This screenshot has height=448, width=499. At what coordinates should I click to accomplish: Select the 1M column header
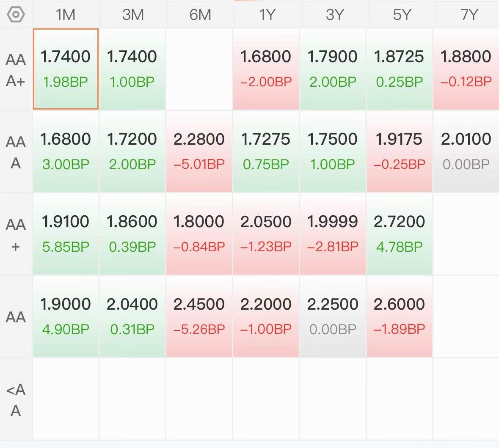pyautogui.click(x=66, y=15)
